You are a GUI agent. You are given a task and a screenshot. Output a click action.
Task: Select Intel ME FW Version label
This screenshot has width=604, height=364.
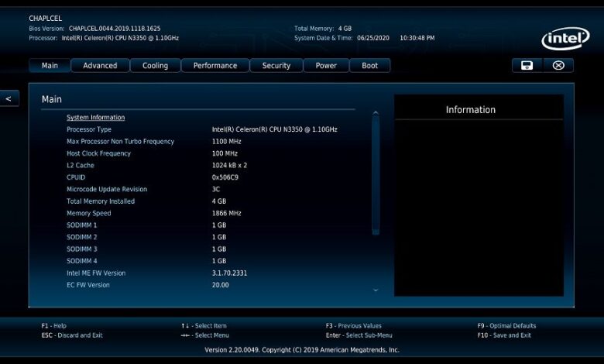pos(96,273)
